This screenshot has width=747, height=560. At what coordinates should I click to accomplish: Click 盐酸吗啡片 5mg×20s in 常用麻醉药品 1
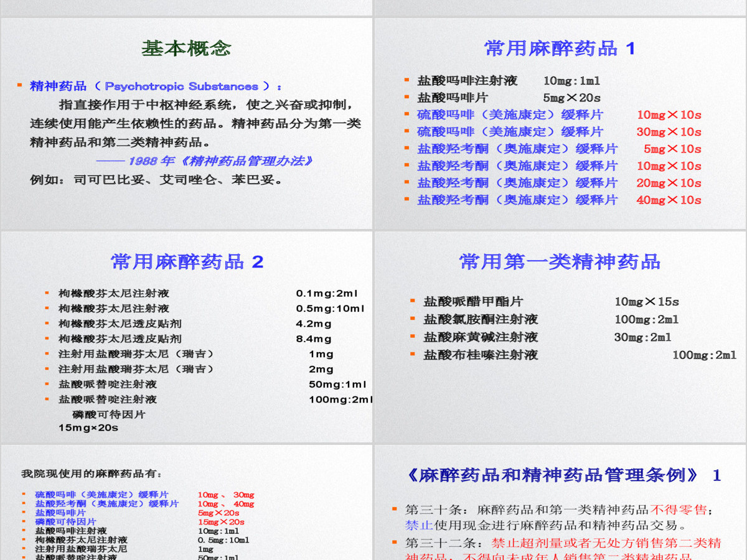(509, 98)
